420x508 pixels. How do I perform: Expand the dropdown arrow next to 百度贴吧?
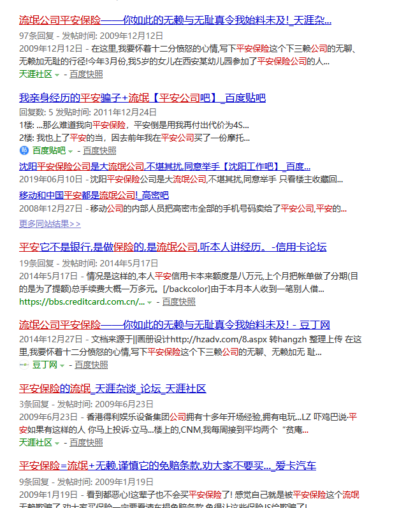pyautogui.click(x=70, y=151)
